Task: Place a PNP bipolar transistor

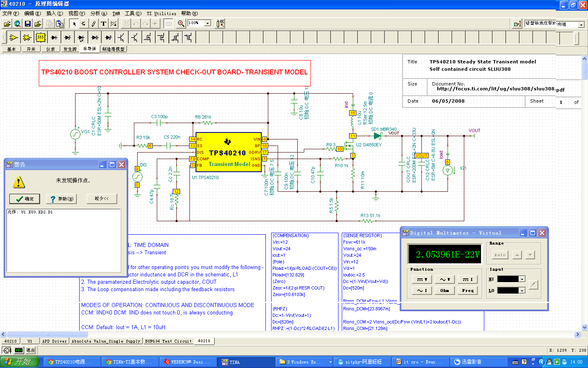Action: [135, 38]
